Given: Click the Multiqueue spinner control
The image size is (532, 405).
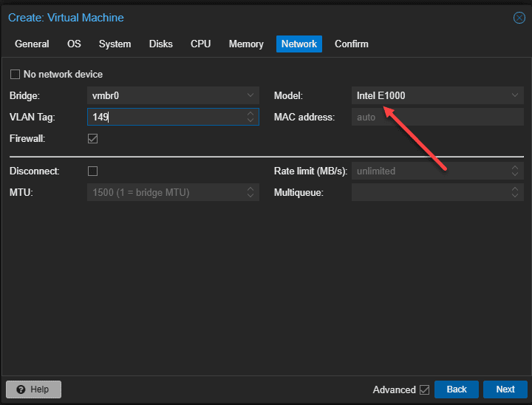Looking at the screenshot, I should point(515,192).
